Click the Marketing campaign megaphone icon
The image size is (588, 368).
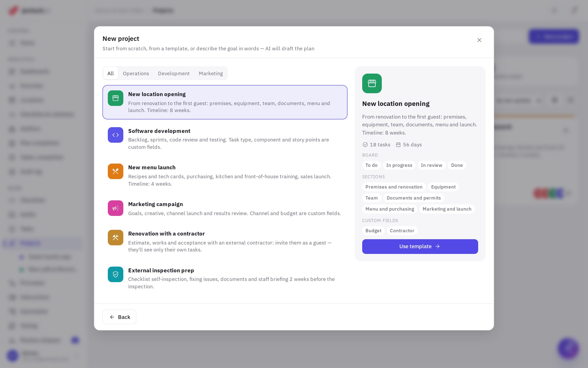pos(115,208)
